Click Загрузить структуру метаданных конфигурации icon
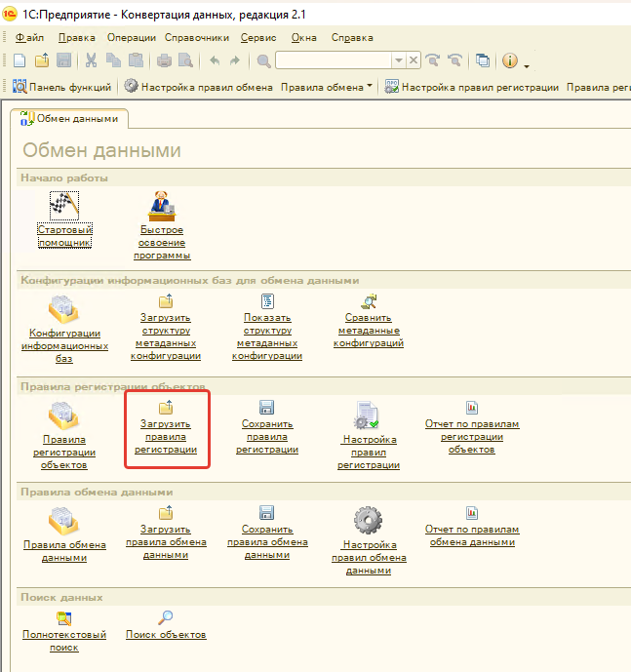 (x=165, y=301)
